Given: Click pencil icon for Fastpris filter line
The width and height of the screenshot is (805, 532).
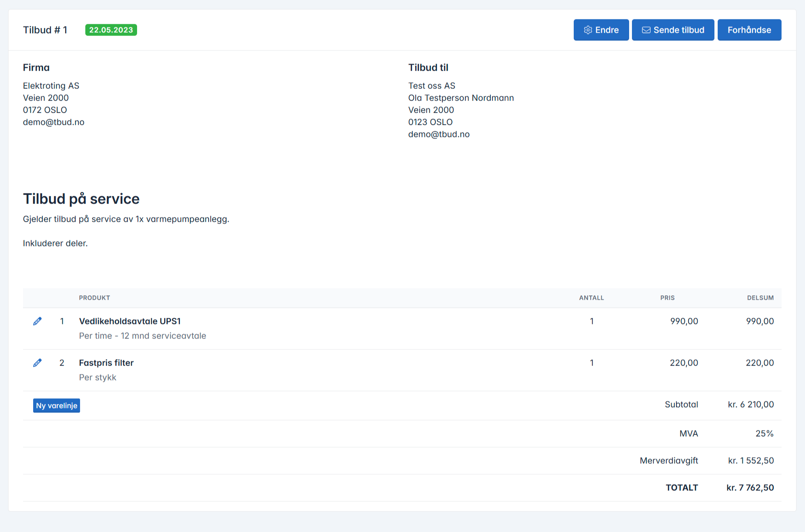Looking at the screenshot, I should [37, 363].
